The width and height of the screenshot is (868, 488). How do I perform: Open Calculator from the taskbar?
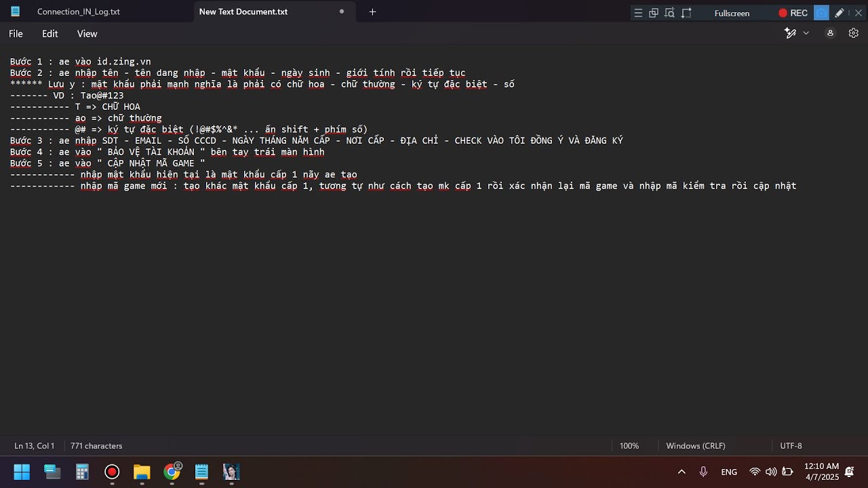(82, 472)
